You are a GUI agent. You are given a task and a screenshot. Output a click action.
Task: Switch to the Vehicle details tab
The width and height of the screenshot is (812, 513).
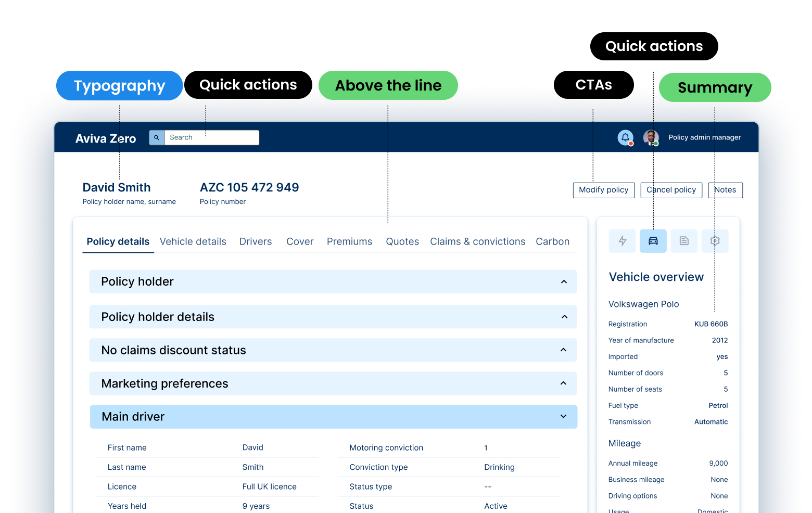coord(193,241)
